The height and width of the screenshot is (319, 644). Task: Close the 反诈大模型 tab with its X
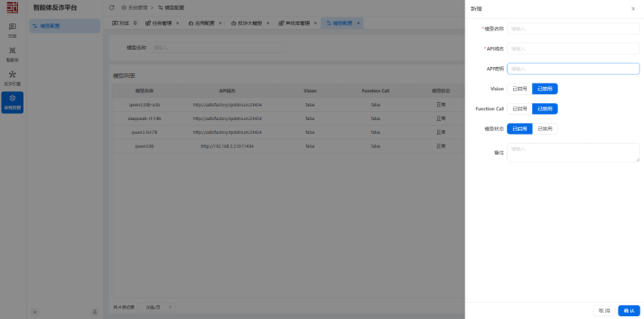coord(268,23)
